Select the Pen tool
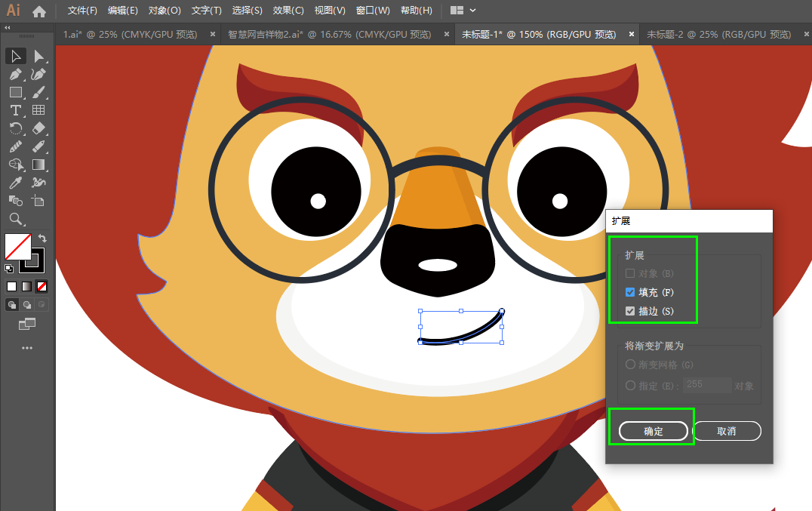The height and width of the screenshot is (511, 812). [16, 75]
